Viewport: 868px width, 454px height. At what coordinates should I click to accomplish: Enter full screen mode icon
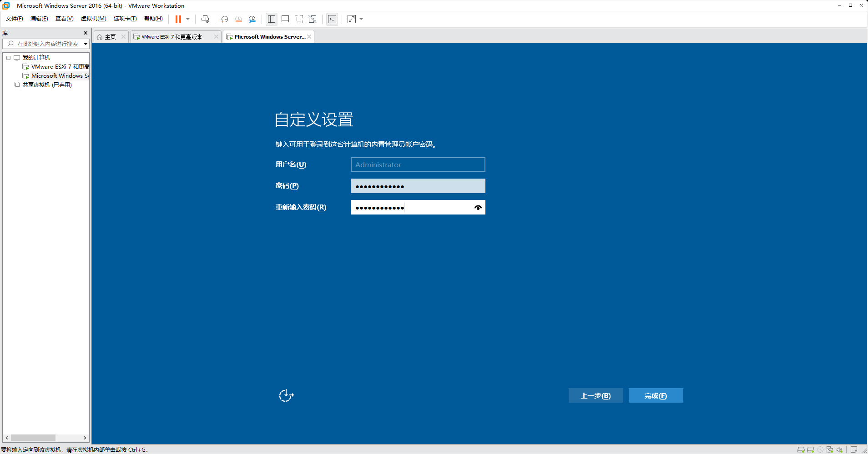point(299,19)
